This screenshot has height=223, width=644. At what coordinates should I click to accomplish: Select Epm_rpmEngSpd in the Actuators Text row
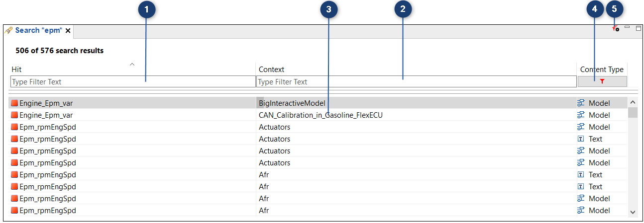point(48,139)
